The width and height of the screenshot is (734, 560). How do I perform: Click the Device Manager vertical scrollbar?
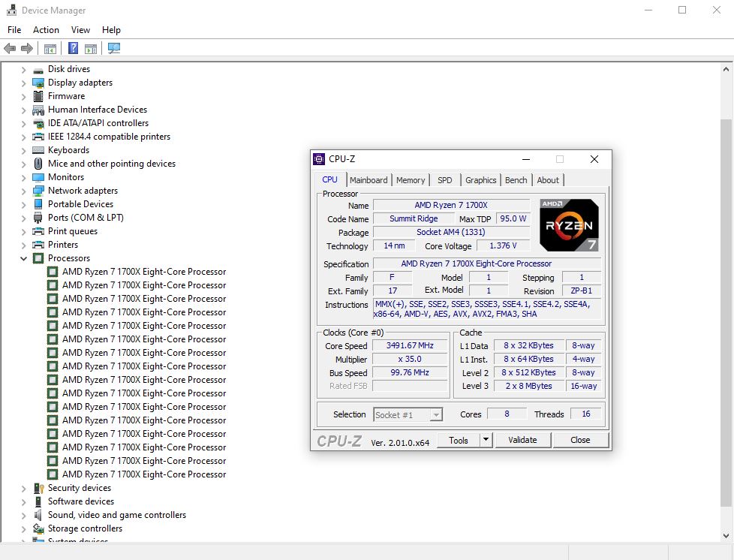[726, 300]
